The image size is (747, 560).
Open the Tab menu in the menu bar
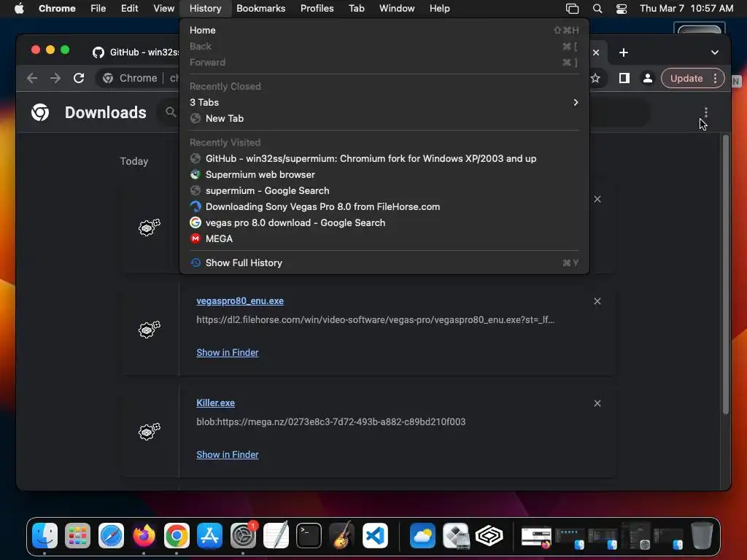pyautogui.click(x=356, y=9)
